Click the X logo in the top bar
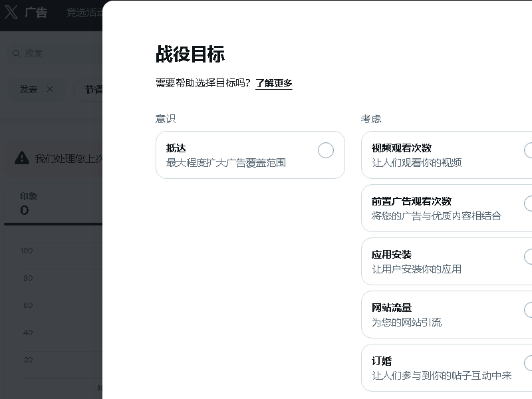 [11, 11]
